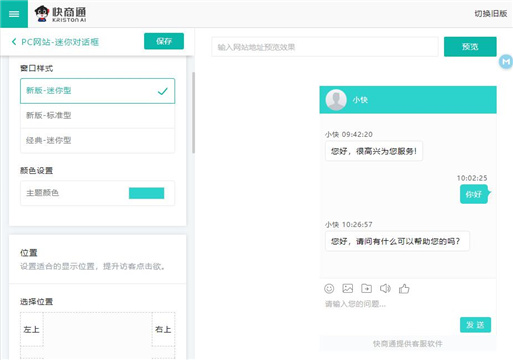Click the image upload icon

(x=348, y=288)
